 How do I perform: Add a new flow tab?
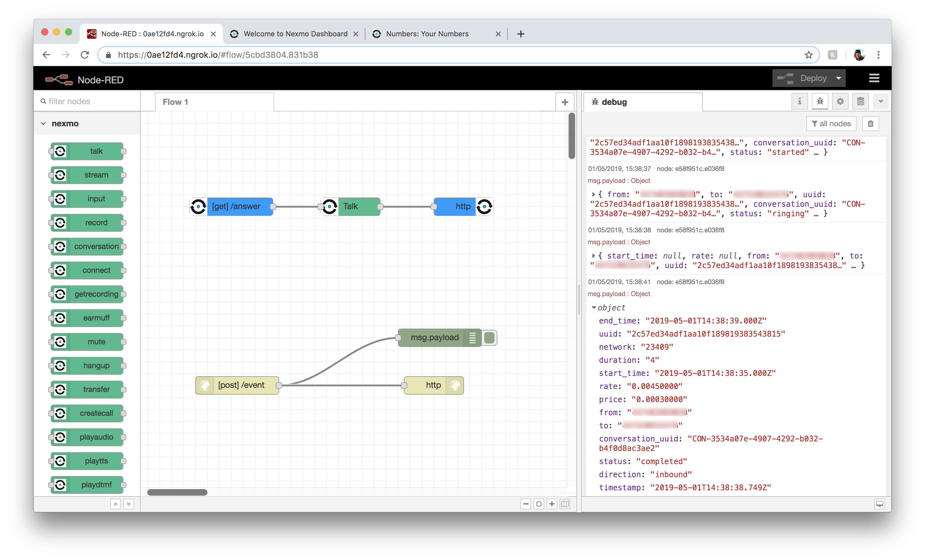(x=565, y=102)
